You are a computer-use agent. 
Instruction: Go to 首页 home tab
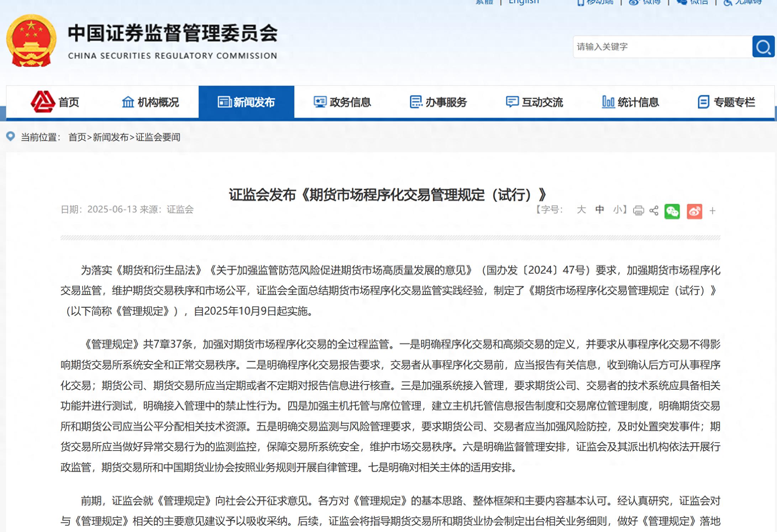pyautogui.click(x=55, y=102)
